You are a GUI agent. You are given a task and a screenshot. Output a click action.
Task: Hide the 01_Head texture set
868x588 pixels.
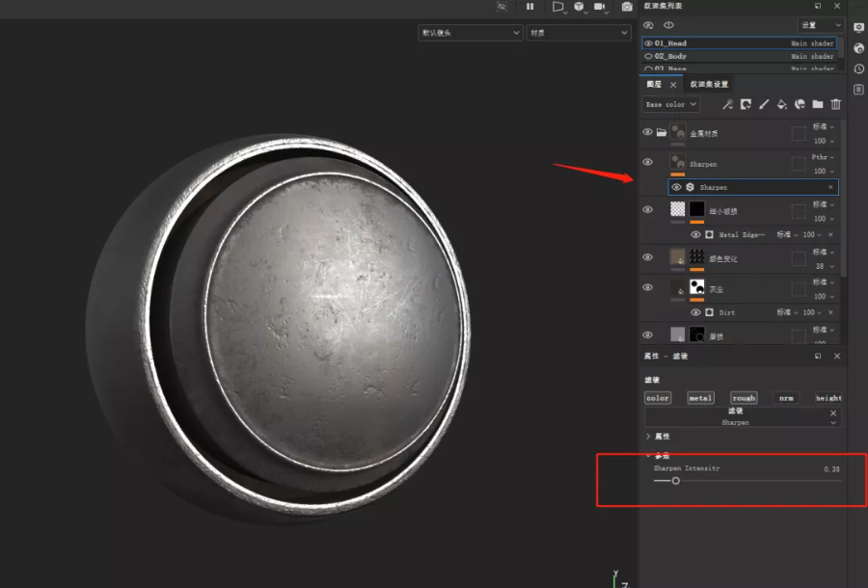tap(648, 43)
